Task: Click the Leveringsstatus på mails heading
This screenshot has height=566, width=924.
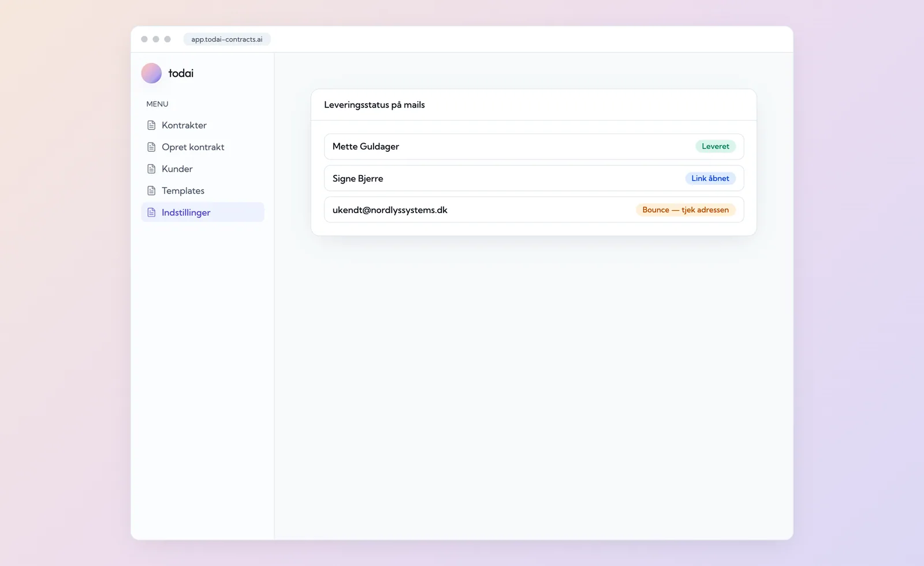Action: point(374,105)
